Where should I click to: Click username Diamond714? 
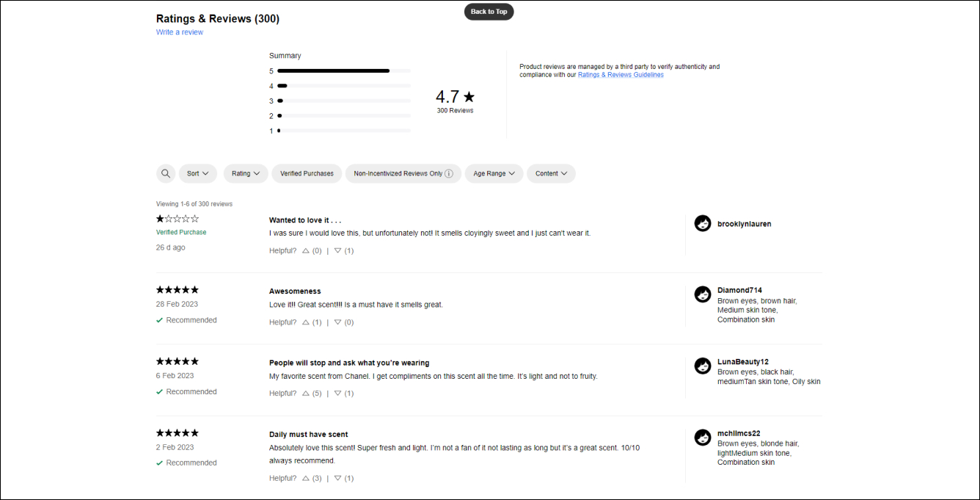739,290
